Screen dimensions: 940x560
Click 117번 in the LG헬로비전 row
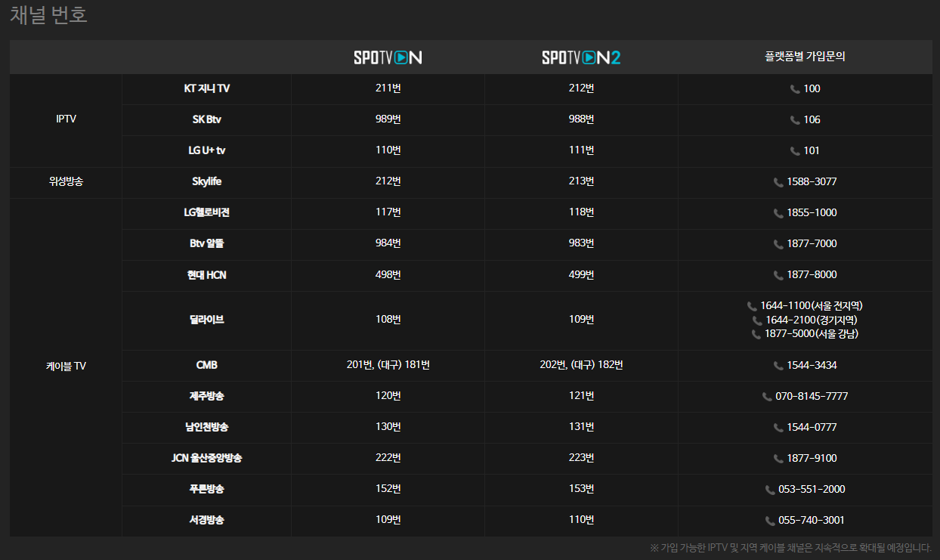[388, 212]
